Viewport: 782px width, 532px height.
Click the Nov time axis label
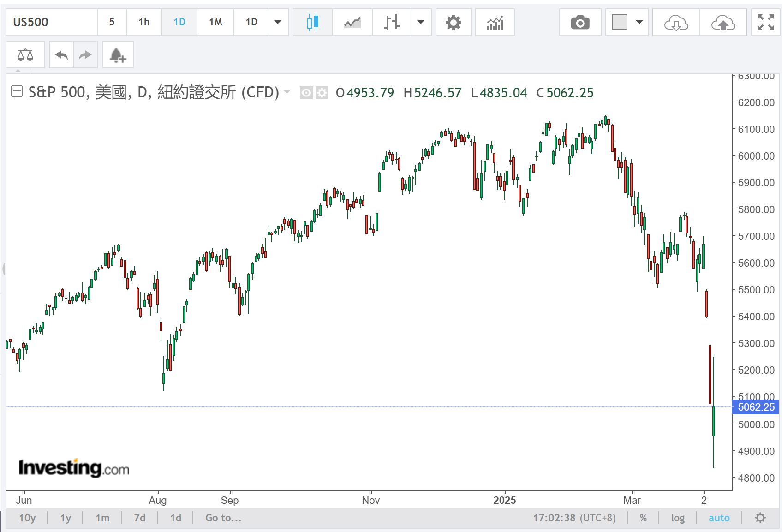(x=371, y=500)
